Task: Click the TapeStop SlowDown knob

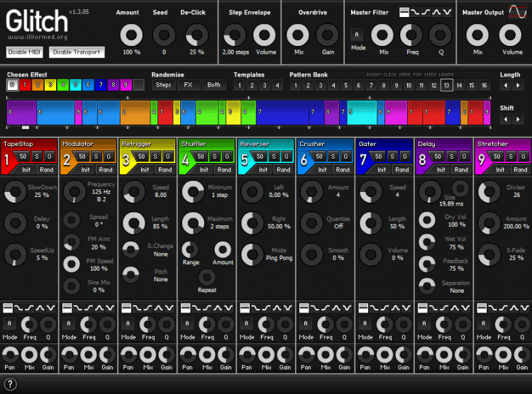Action: point(16,191)
